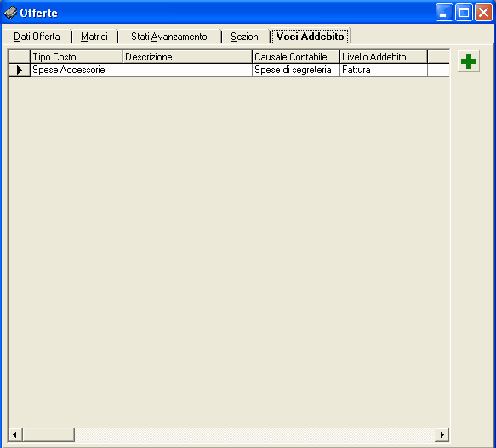Click the Livello Addebito column header

(x=384, y=57)
